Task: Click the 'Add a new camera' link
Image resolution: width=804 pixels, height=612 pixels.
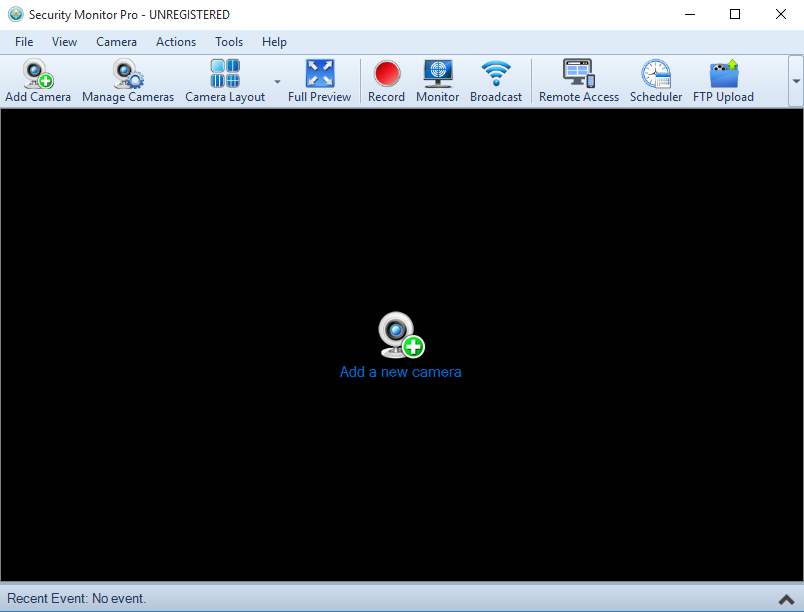Action: coord(400,372)
